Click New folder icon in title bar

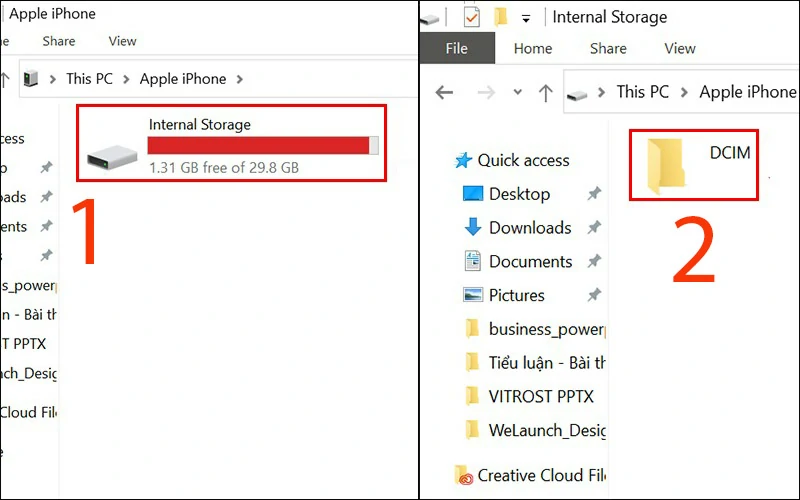click(x=501, y=17)
